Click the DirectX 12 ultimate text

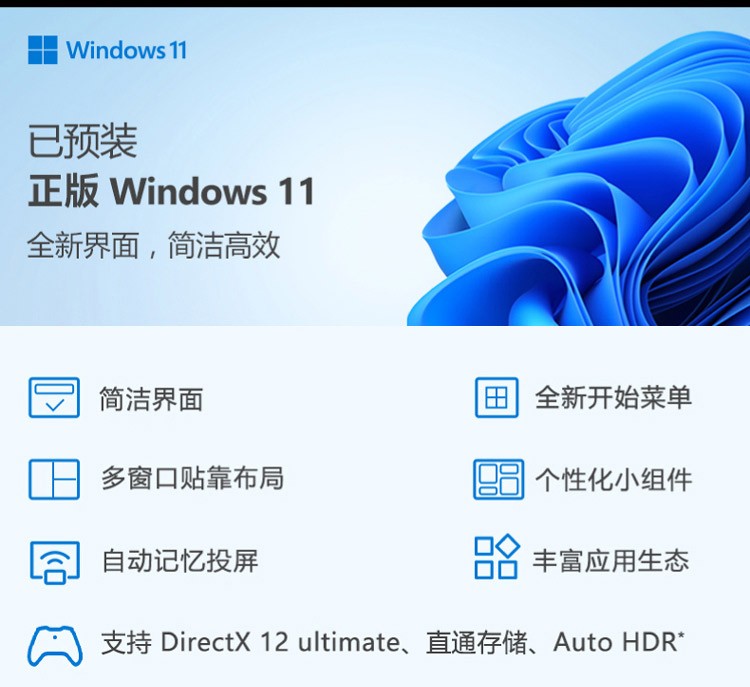[x=280, y=642]
